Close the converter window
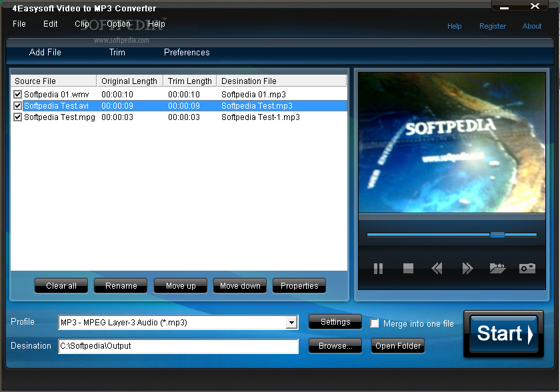The height and width of the screenshot is (392, 560). [535, 6]
